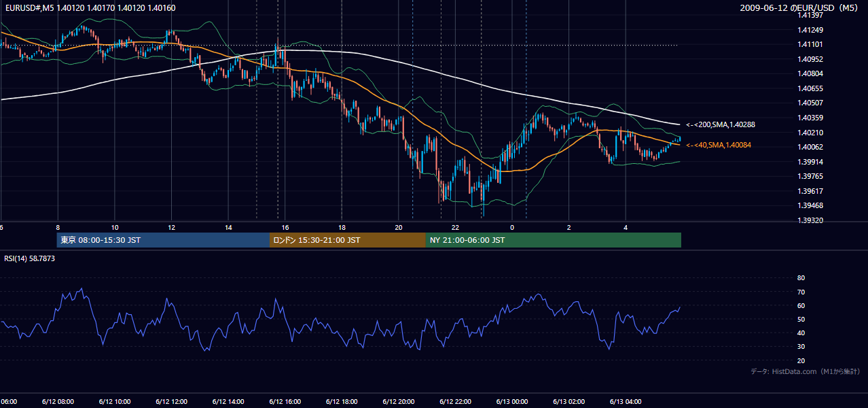This screenshot has width=868, height=408.
Task: Click the RSI 20 level label
Action: tap(801, 360)
